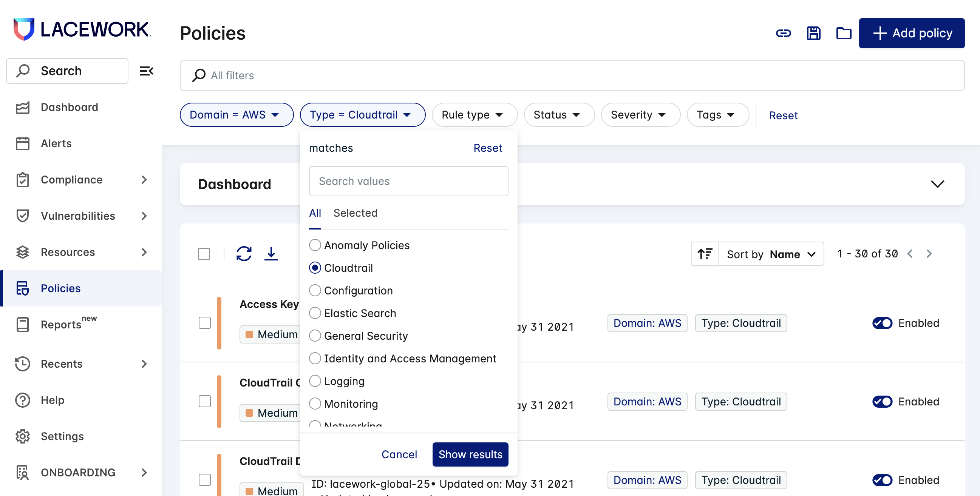Open saved views folder icon
The width and height of the screenshot is (980, 496).
pos(843,34)
